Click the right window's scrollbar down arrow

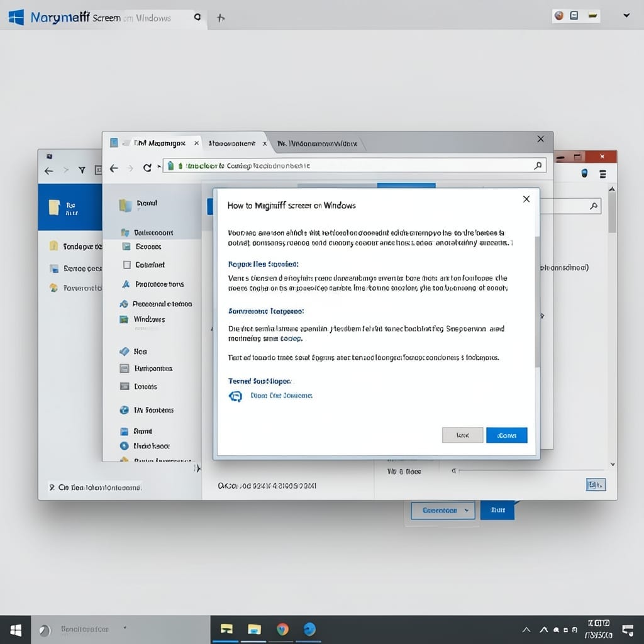[613, 464]
